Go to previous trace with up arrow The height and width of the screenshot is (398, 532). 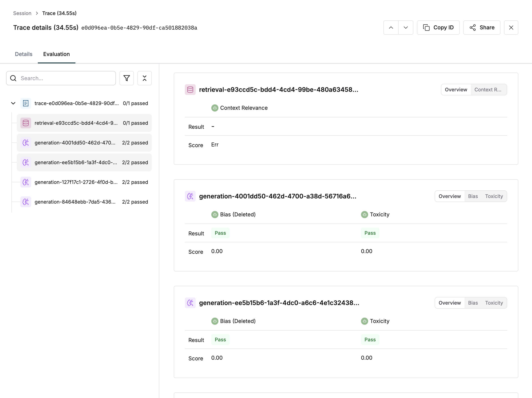[391, 28]
